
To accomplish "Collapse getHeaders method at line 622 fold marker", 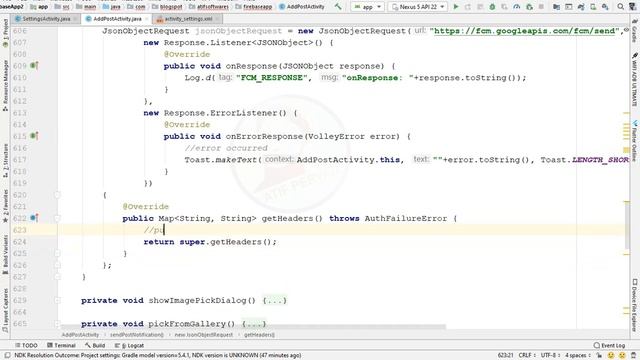I will tap(58, 218).
